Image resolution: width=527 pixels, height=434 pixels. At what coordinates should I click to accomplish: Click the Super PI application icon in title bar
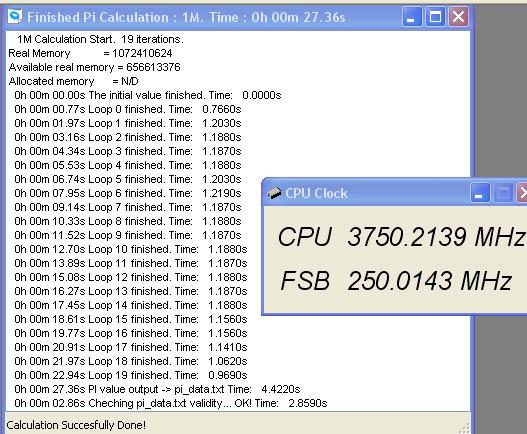15,16
